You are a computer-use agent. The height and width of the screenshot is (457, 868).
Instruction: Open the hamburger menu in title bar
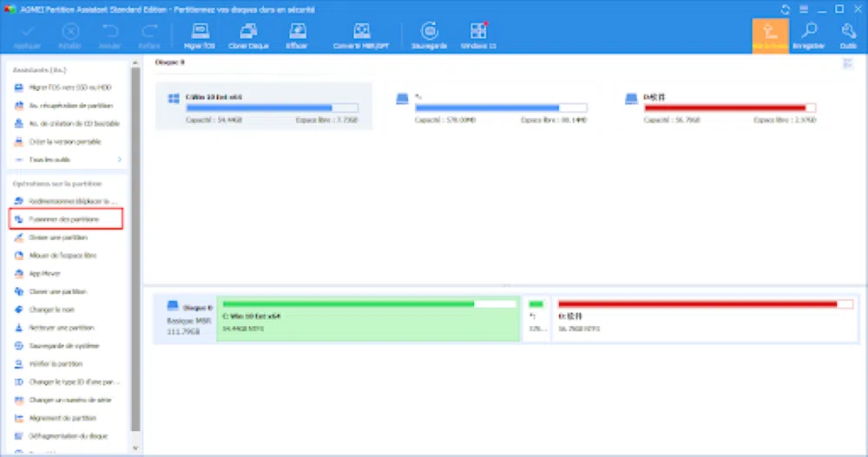pos(804,10)
